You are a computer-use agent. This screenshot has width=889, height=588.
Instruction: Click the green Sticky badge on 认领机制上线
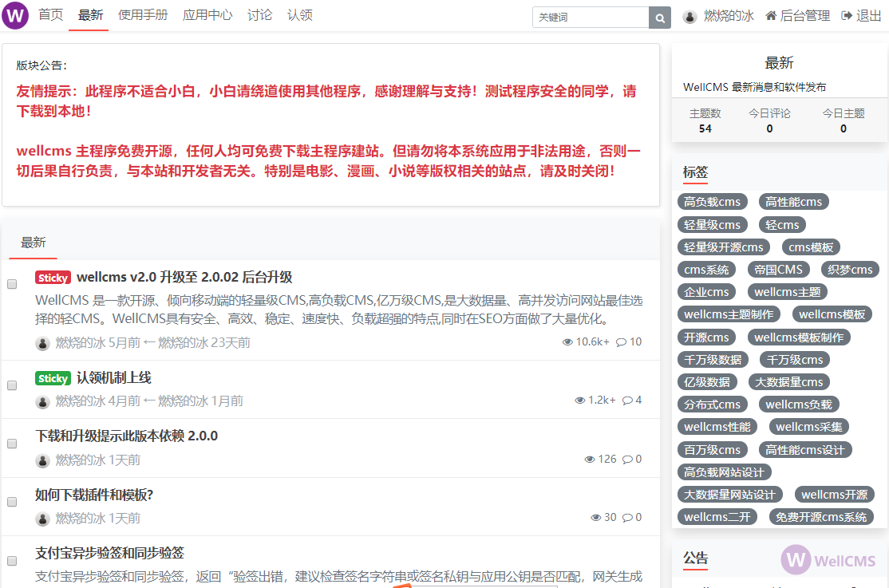coord(53,378)
